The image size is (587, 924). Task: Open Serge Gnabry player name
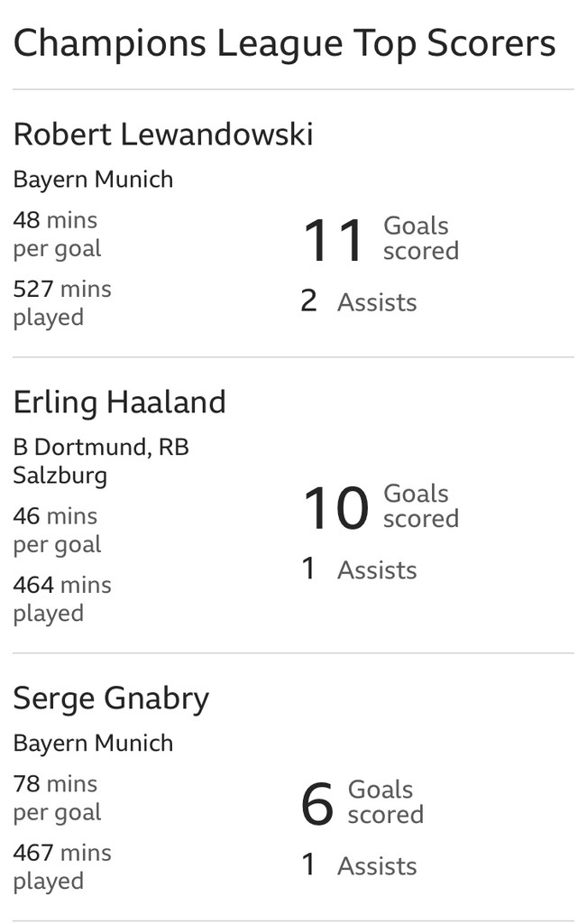111,699
